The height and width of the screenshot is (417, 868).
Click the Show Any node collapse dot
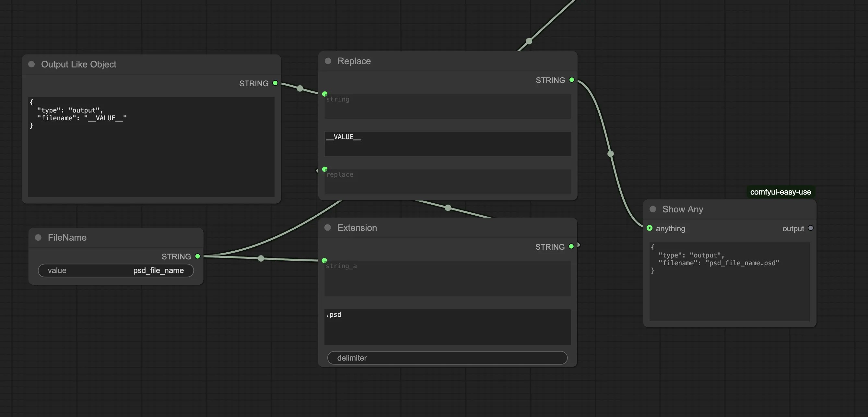click(x=653, y=209)
